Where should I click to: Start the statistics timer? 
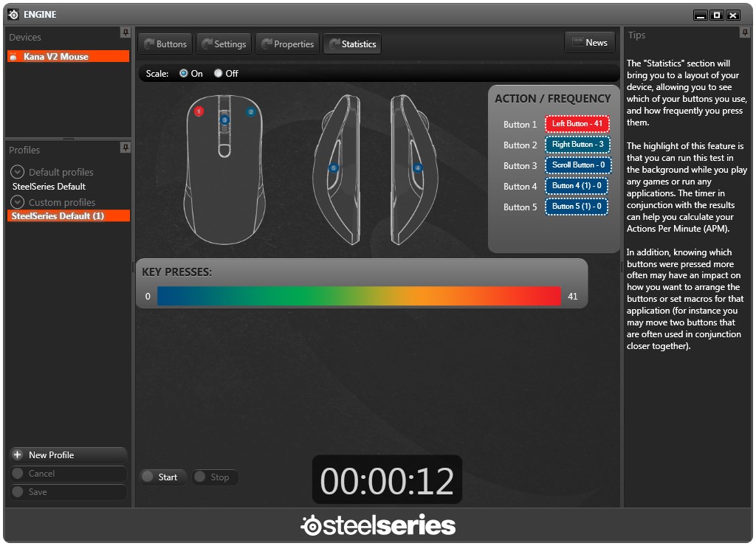click(x=162, y=477)
